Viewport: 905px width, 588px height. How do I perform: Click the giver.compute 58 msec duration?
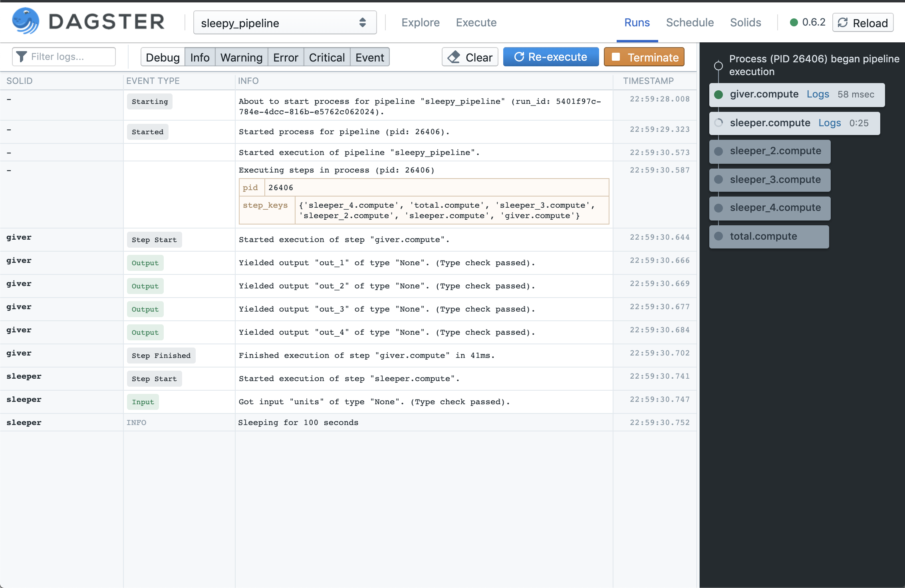click(856, 95)
